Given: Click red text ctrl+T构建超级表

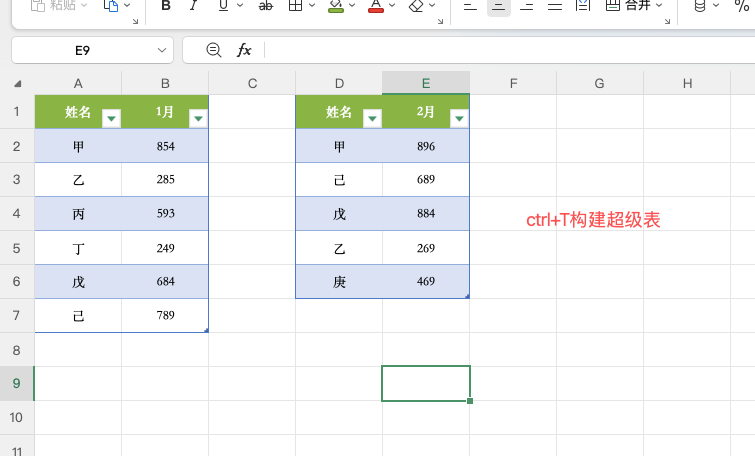Looking at the screenshot, I should coord(593,220).
